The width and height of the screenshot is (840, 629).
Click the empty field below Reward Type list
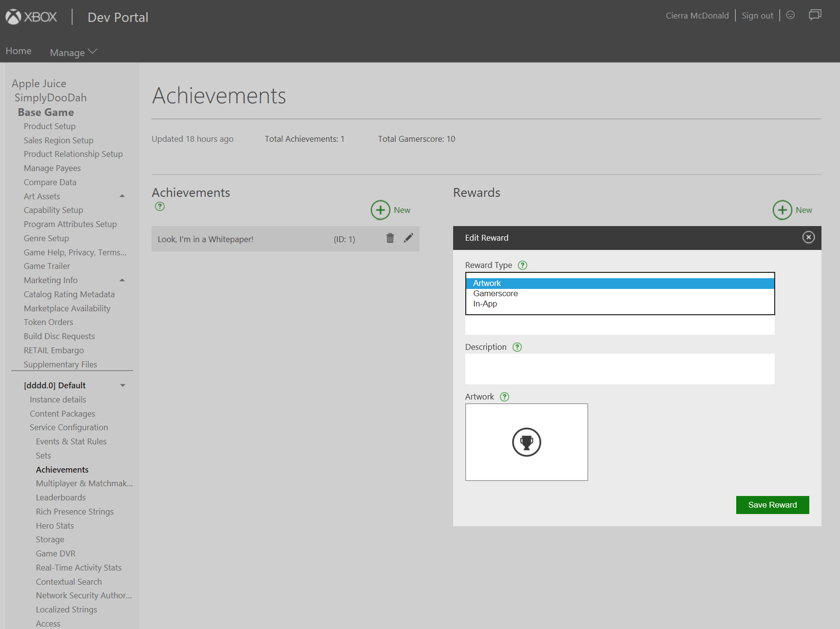point(620,325)
